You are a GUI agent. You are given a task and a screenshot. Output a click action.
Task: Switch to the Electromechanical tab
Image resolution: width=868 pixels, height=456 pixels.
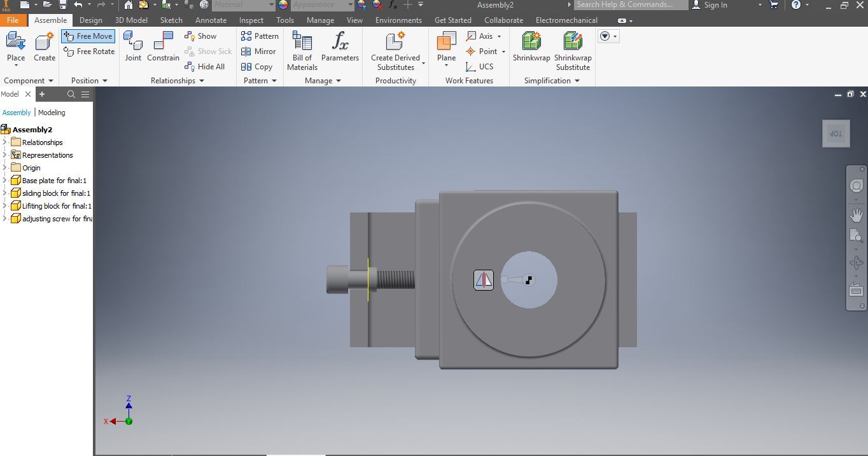[x=566, y=20]
